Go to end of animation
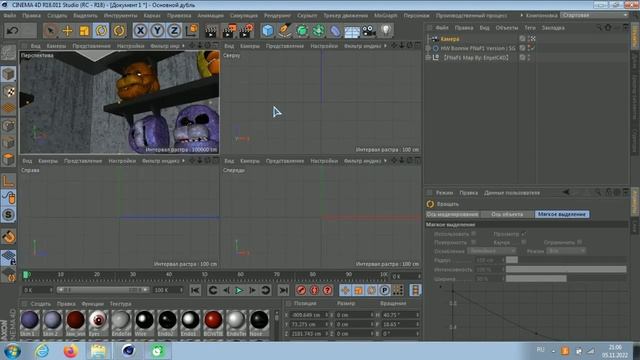This screenshot has height=360, width=640. [x=283, y=290]
